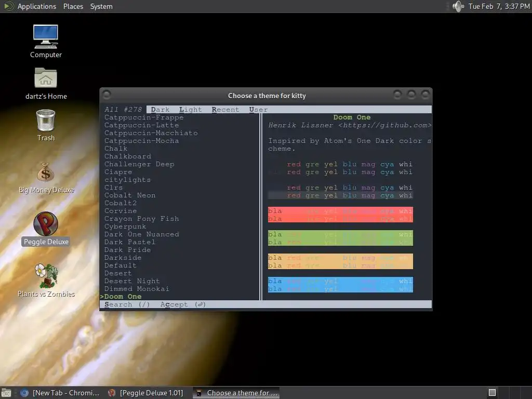Select the Desert Night theme
Viewport: 532px width, 399px height.
[x=132, y=281]
